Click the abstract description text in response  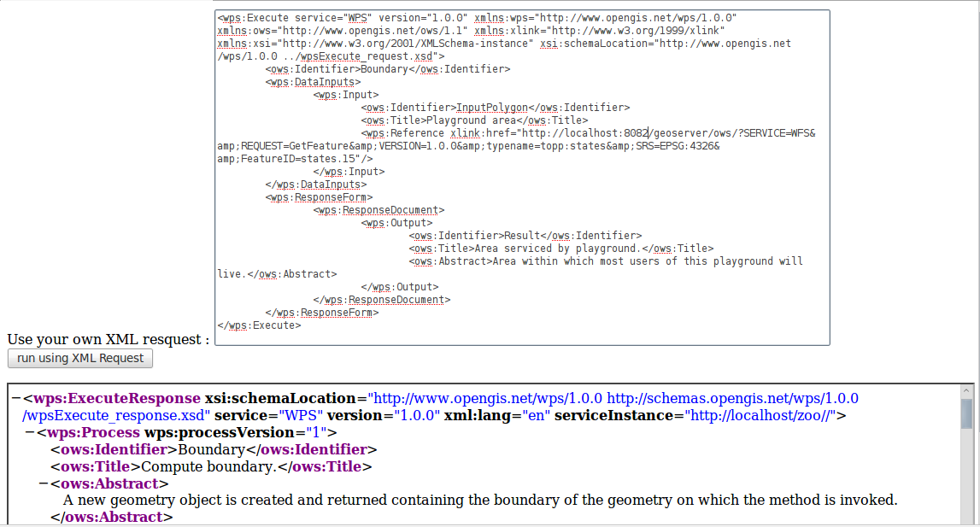[x=479, y=500]
